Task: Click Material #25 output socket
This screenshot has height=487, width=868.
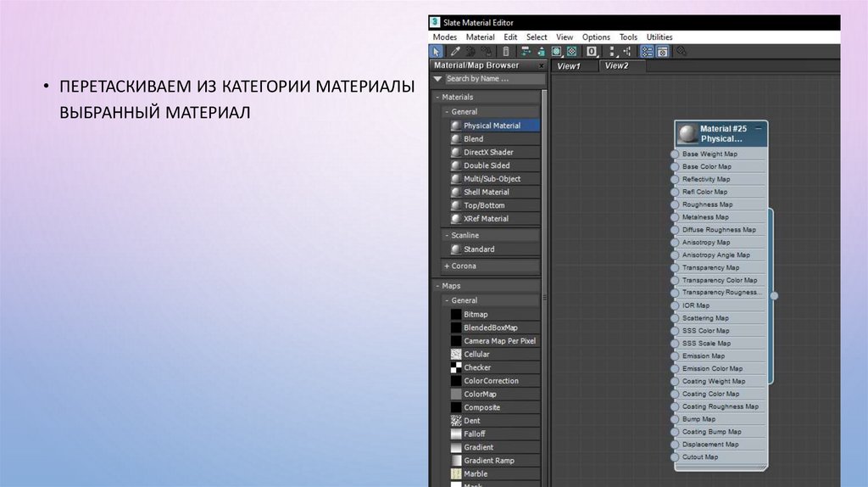Action: [774, 296]
